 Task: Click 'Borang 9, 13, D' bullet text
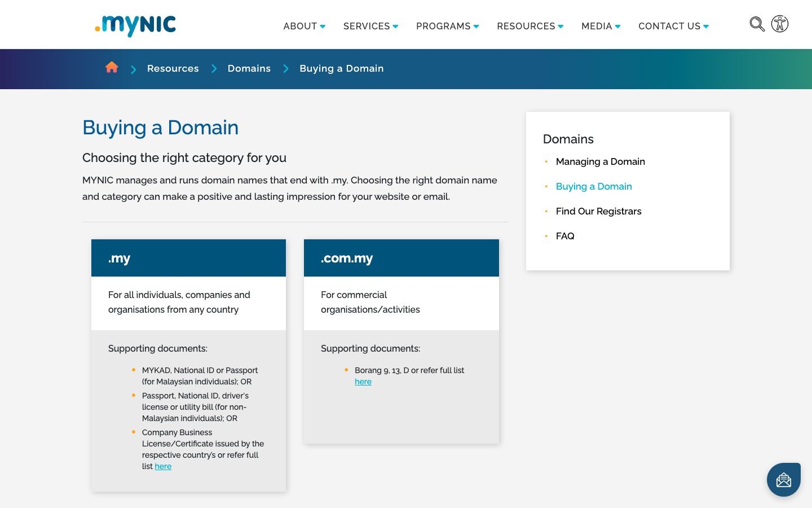(x=409, y=376)
